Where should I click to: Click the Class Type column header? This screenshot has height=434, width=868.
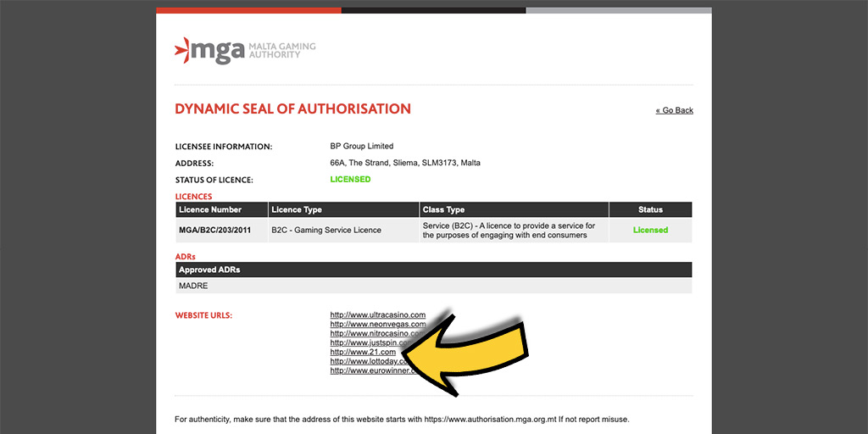pyautogui.click(x=514, y=210)
